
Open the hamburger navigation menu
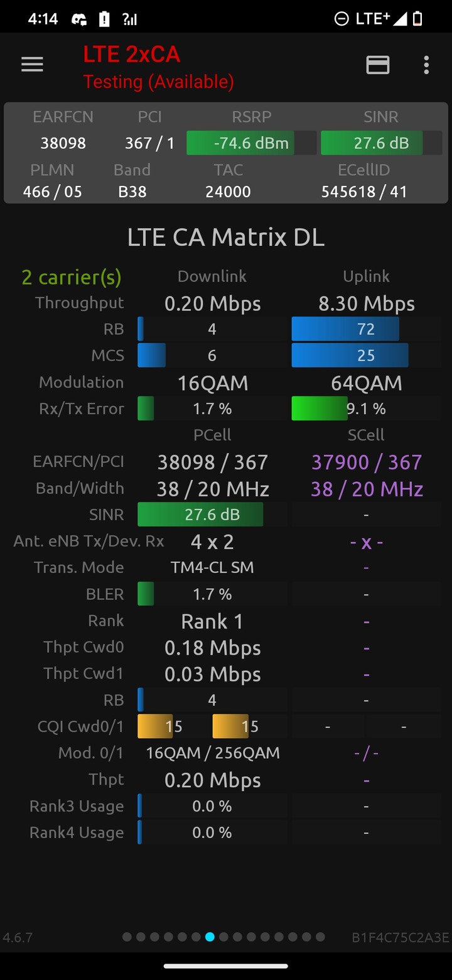point(32,64)
